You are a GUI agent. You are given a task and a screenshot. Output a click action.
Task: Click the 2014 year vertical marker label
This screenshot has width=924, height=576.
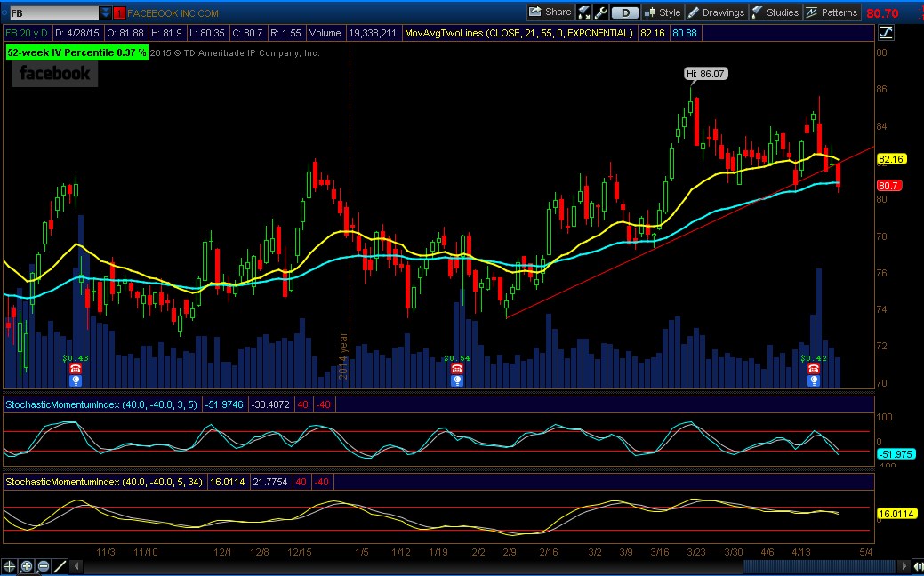tap(343, 356)
